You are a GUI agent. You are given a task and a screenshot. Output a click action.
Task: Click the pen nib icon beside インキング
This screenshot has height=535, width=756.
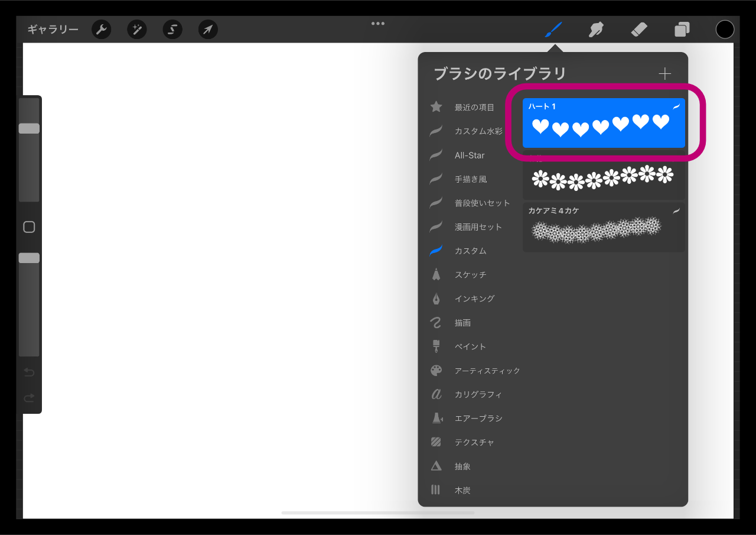pos(436,299)
